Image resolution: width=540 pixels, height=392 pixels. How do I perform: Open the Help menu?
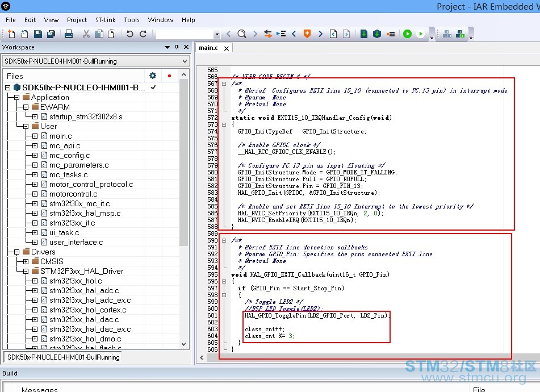[189, 20]
